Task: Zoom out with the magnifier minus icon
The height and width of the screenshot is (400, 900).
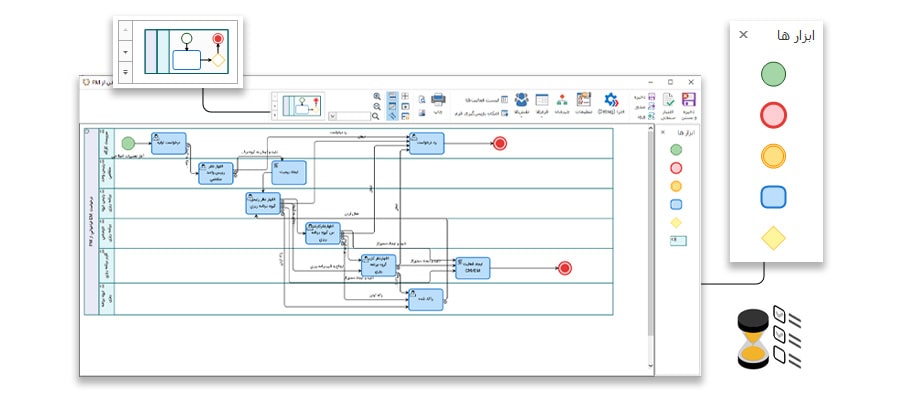Action: (x=377, y=106)
